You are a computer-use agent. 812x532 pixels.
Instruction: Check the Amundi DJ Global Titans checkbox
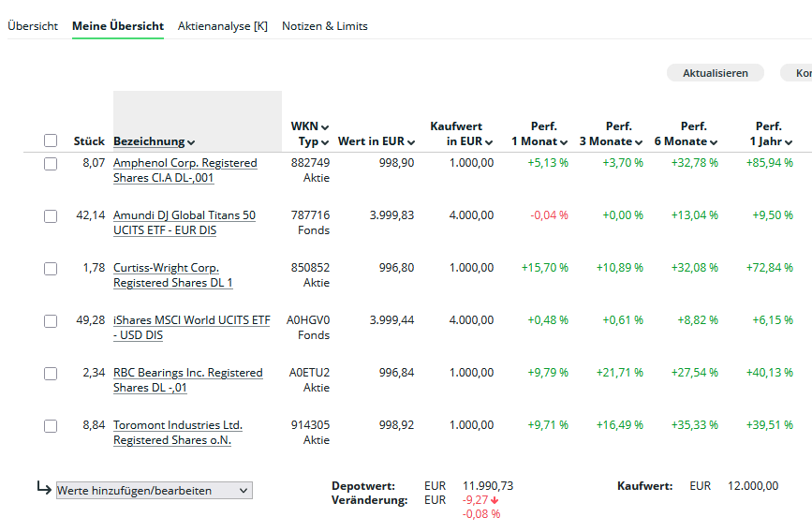click(51, 216)
